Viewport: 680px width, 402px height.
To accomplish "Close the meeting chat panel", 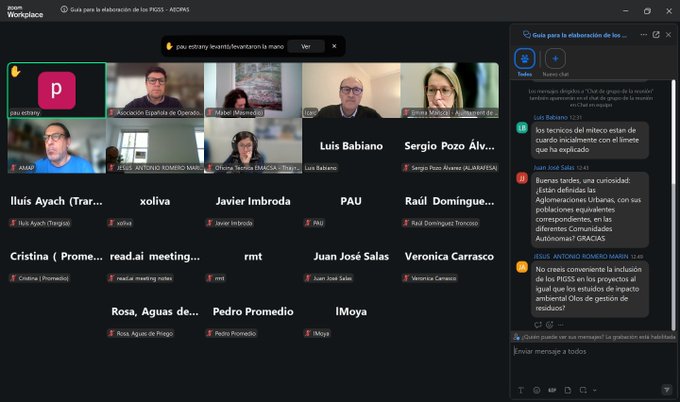I will (x=669, y=34).
